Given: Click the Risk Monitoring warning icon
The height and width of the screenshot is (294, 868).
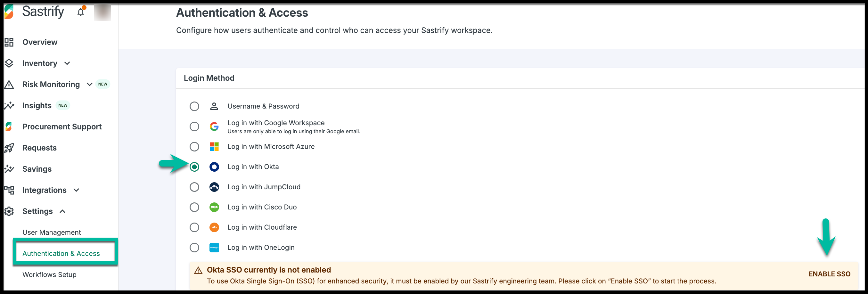Looking at the screenshot, I should click(x=9, y=85).
